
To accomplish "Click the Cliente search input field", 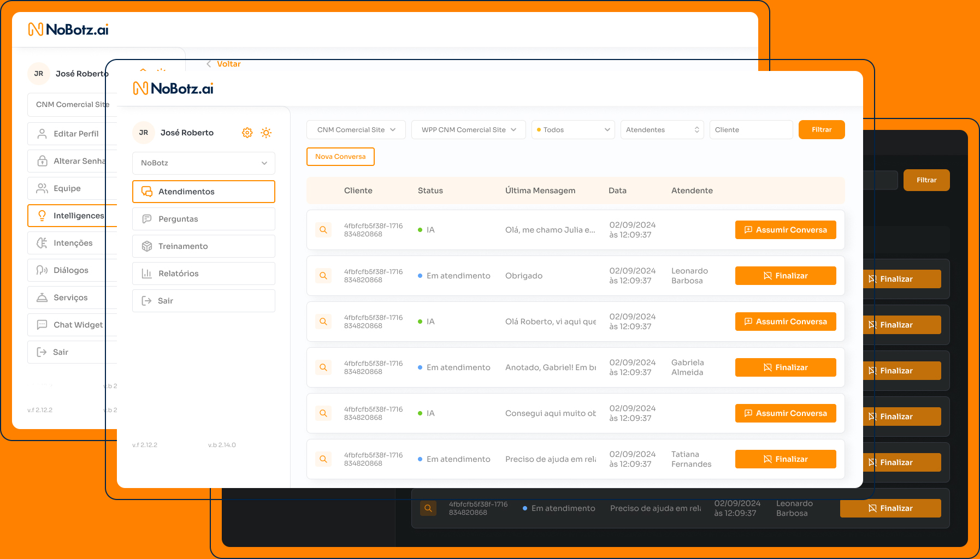I will coord(751,130).
